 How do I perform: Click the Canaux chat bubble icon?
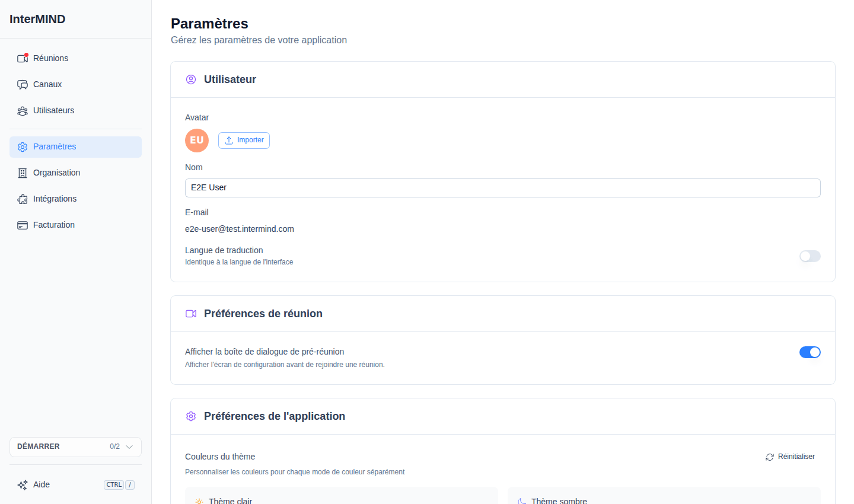23,84
